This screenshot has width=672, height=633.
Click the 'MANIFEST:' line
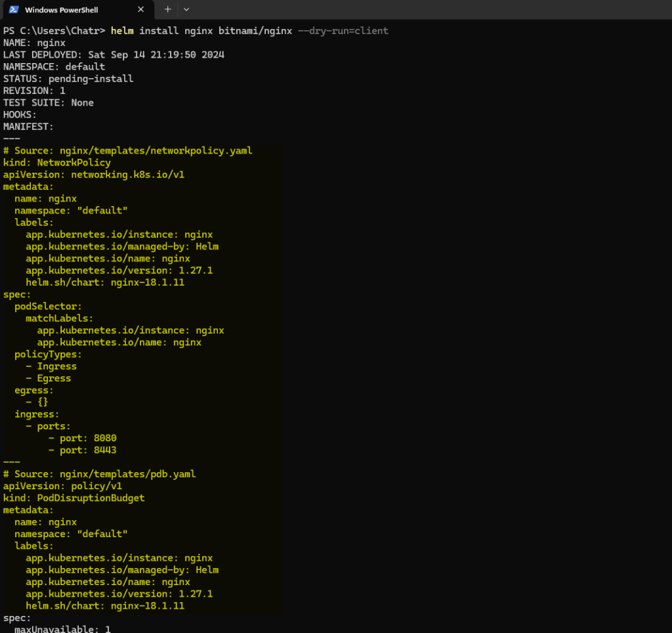point(28,127)
